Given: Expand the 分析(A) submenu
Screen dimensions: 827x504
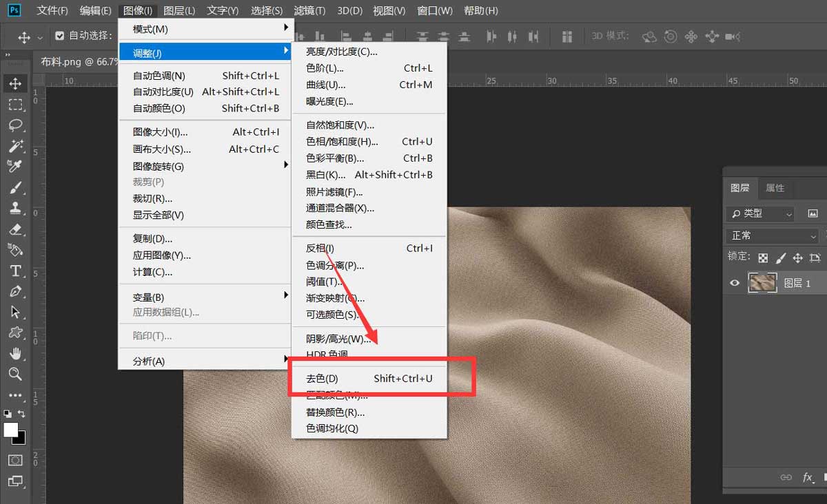Looking at the screenshot, I should click(x=206, y=361).
